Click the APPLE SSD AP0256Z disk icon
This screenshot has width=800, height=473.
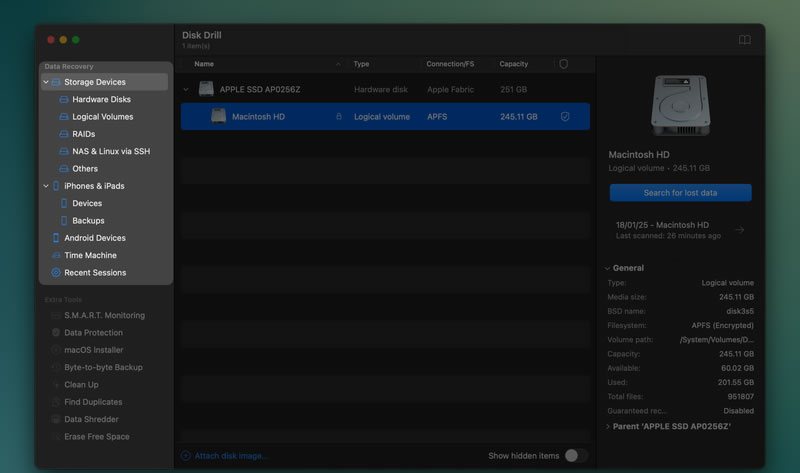point(206,89)
